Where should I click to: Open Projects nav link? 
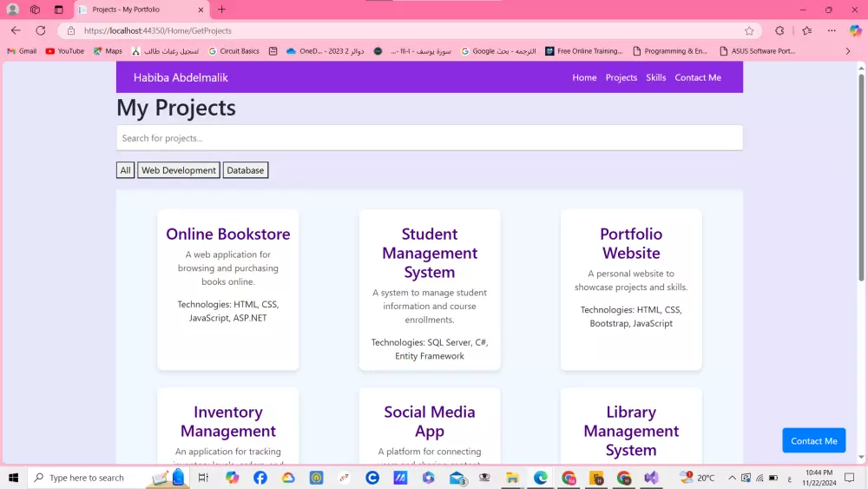click(x=621, y=77)
